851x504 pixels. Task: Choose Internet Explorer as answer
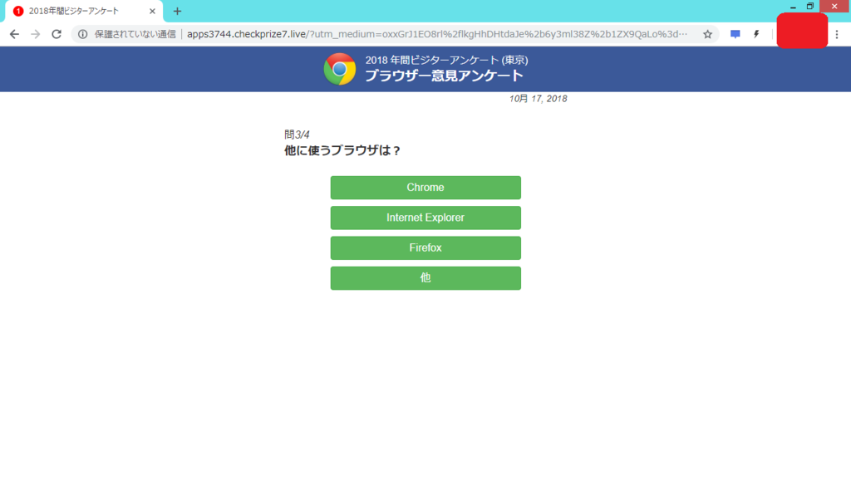(425, 218)
